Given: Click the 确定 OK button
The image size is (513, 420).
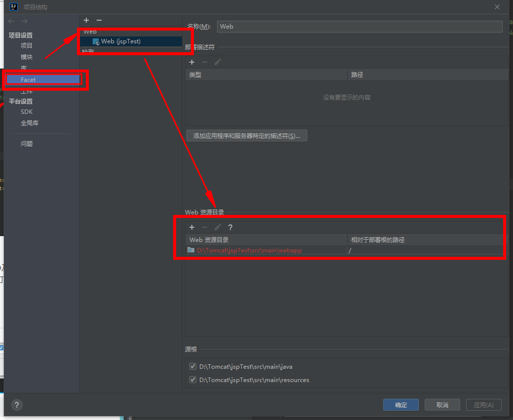Looking at the screenshot, I should point(401,405).
